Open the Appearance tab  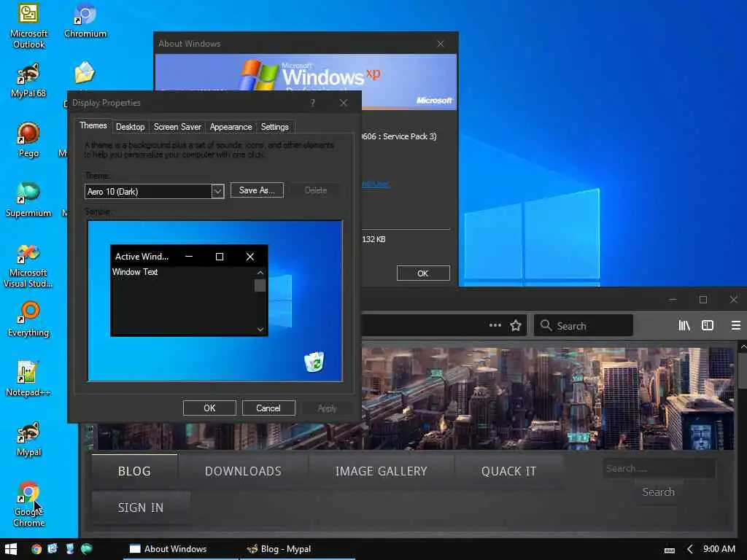point(231,127)
